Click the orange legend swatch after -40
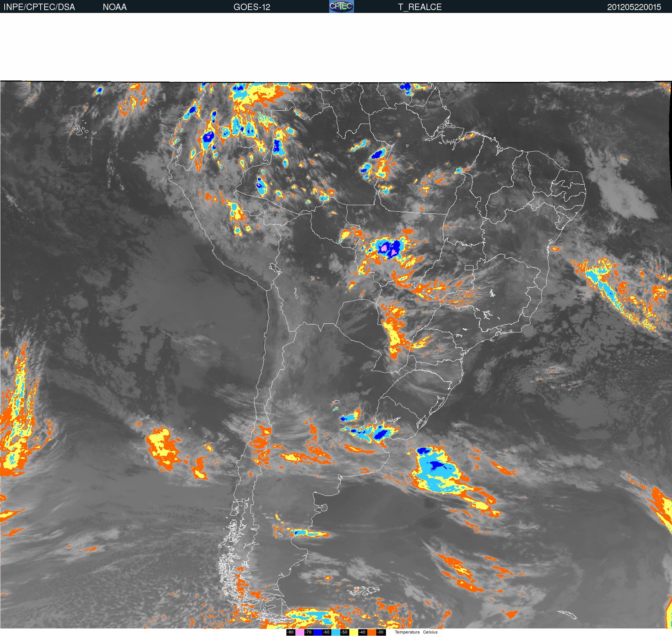The height and width of the screenshot is (636, 672). pyautogui.click(x=372, y=632)
